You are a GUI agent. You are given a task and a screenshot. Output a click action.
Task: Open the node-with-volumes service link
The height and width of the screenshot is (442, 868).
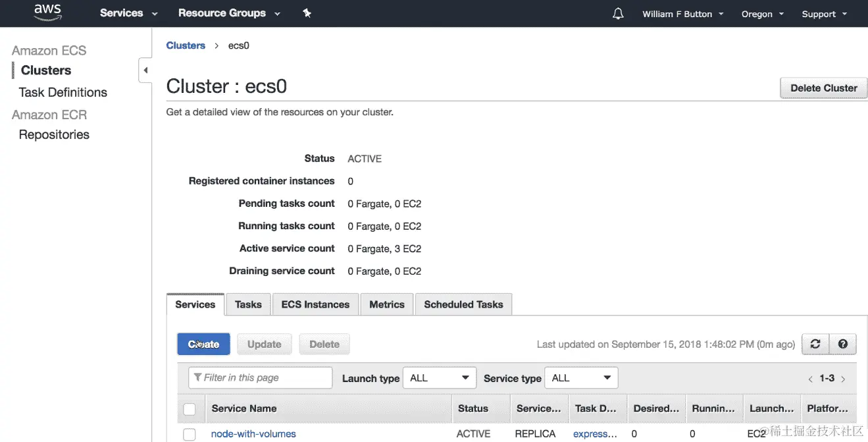(253, 434)
